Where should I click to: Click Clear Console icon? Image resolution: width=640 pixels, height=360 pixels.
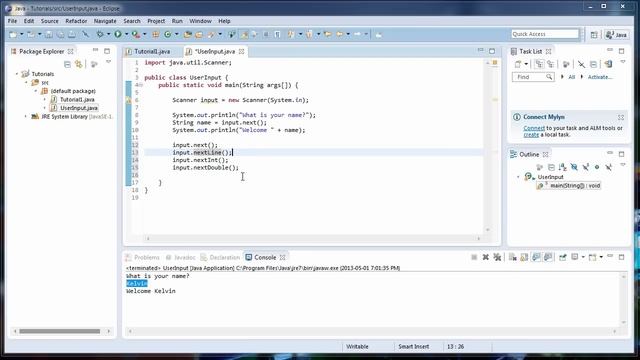pos(513,257)
